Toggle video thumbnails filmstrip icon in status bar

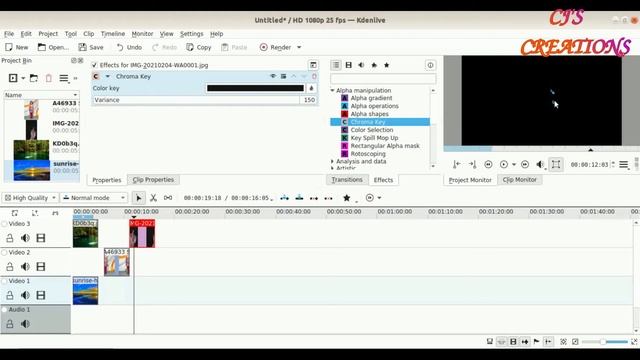pos(513,342)
